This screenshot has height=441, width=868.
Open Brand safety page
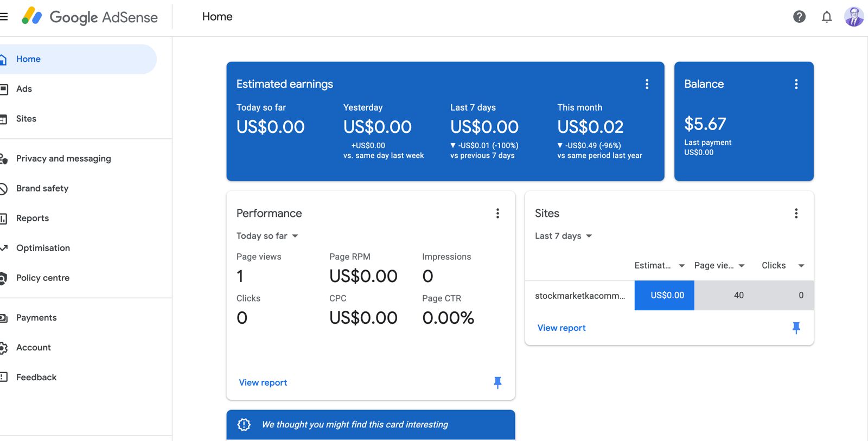pyautogui.click(x=42, y=188)
